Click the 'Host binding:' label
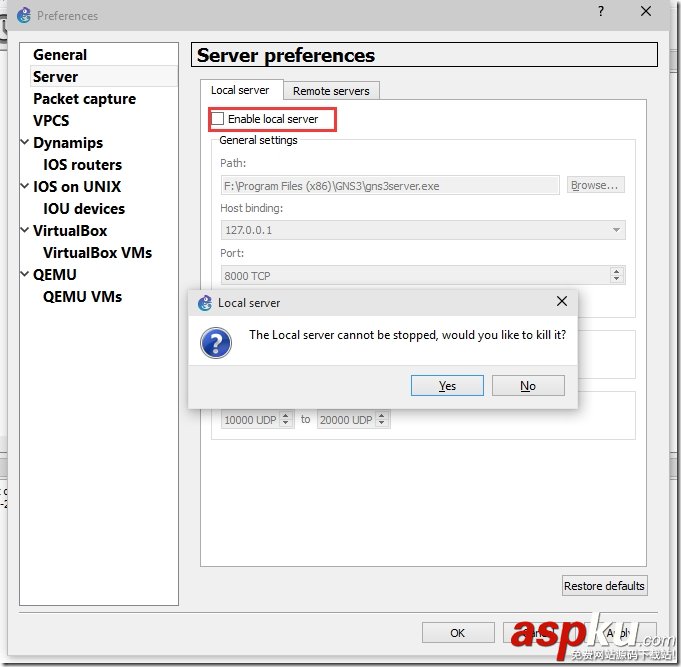The height and width of the screenshot is (667, 681). 251,208
